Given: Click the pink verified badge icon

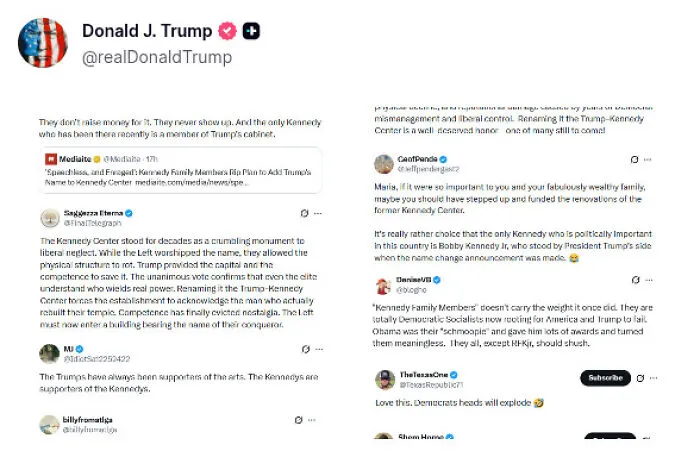Looking at the screenshot, I should click(x=227, y=31).
